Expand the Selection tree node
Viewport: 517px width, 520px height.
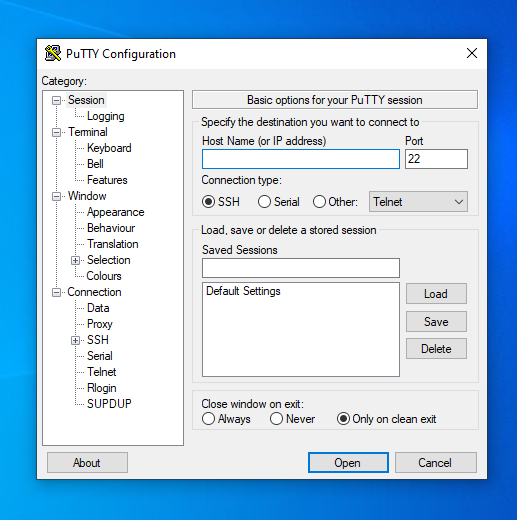pyautogui.click(x=75, y=260)
